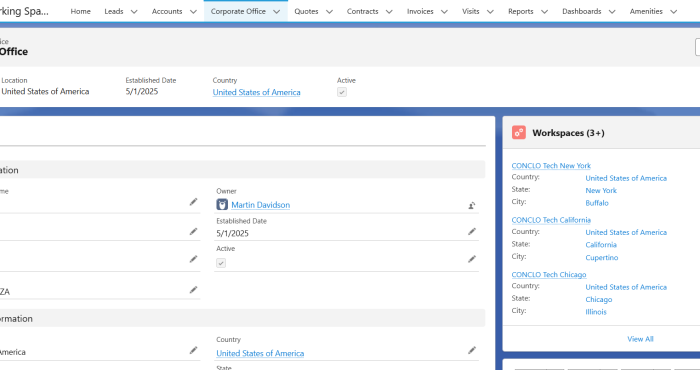Viewport: 700px width, 370px height.
Task: Open the highlighted Country link United States of America
Action: [x=256, y=92]
